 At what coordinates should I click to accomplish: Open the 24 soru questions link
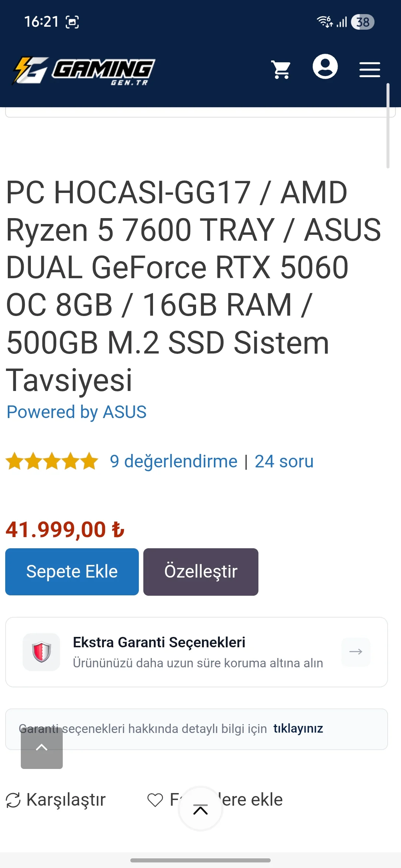[x=284, y=461]
